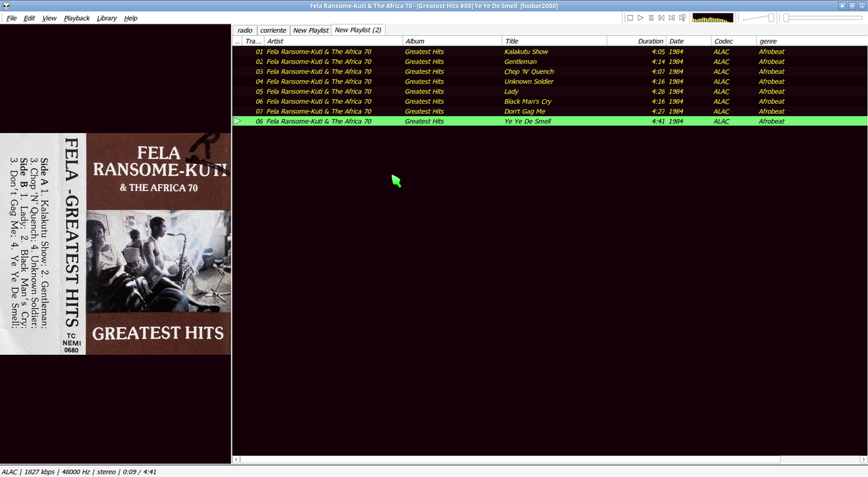Select the Gentleman track

(x=550, y=62)
